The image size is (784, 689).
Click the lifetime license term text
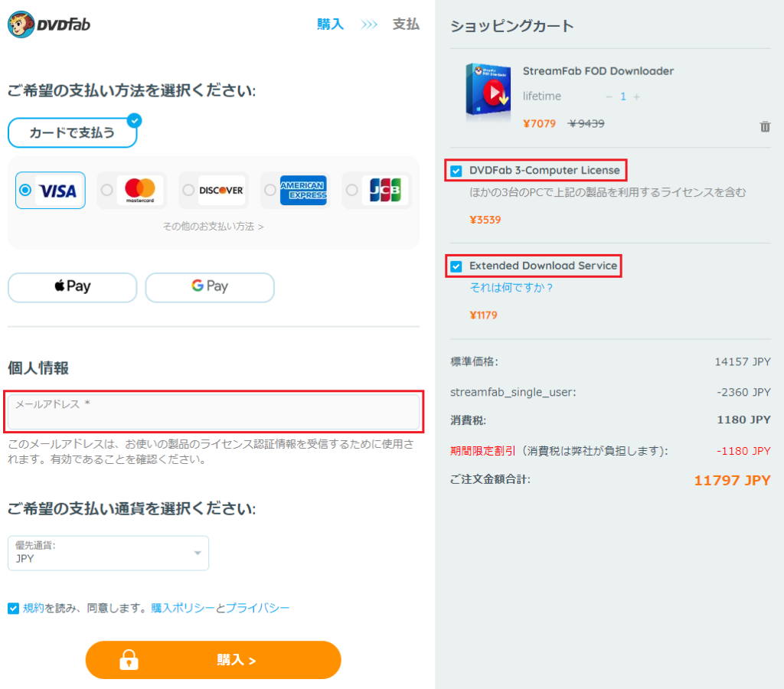tap(542, 96)
